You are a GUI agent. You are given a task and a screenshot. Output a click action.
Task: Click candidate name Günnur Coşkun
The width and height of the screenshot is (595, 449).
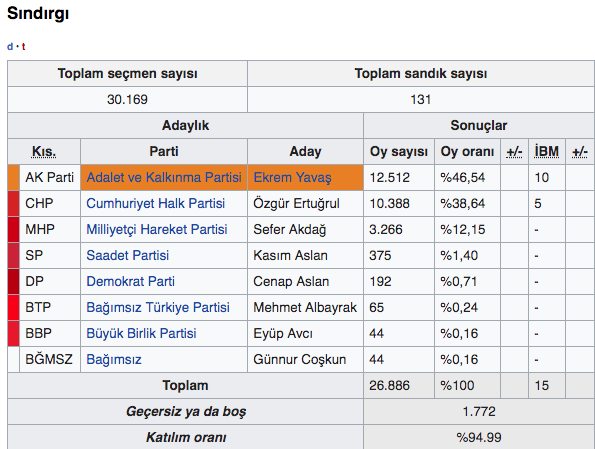click(x=299, y=359)
